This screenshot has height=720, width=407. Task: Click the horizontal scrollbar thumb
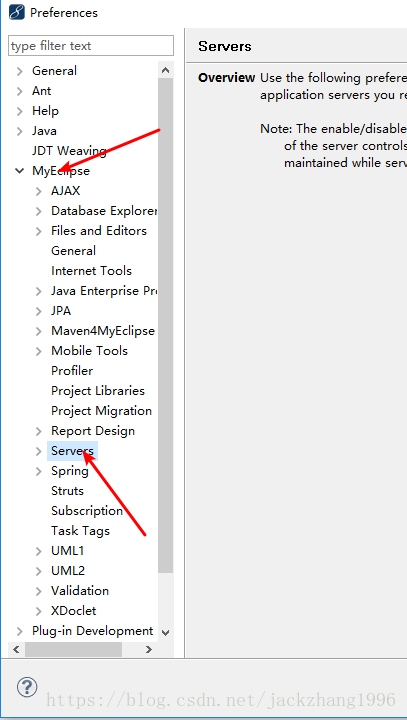73,649
